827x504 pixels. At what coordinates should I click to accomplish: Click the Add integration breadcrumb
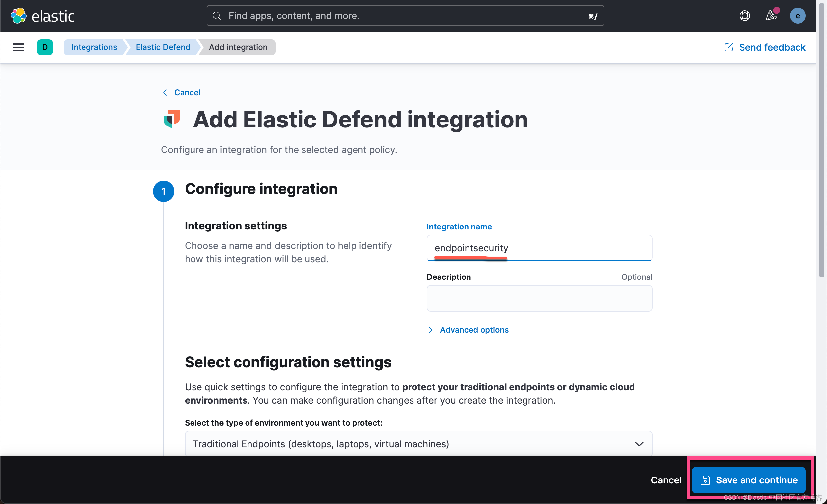coord(238,47)
